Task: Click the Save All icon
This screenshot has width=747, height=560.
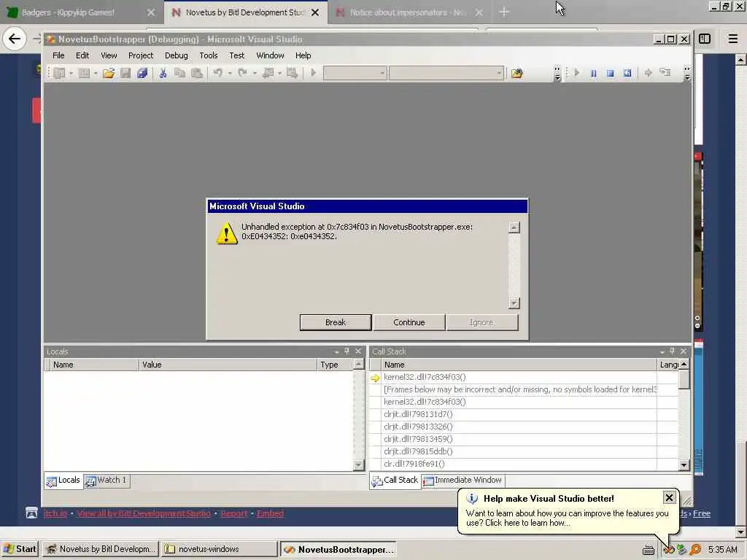Action: 142,73
